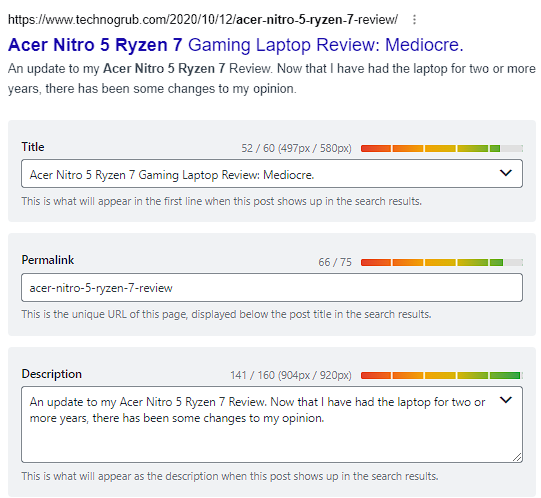This screenshot has height=498, width=541.
Task: Click the Title length progress bar
Action: (x=442, y=148)
